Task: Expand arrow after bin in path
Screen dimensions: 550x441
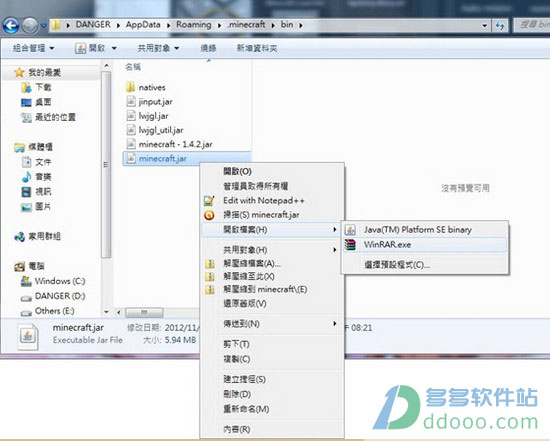Action: click(x=301, y=25)
